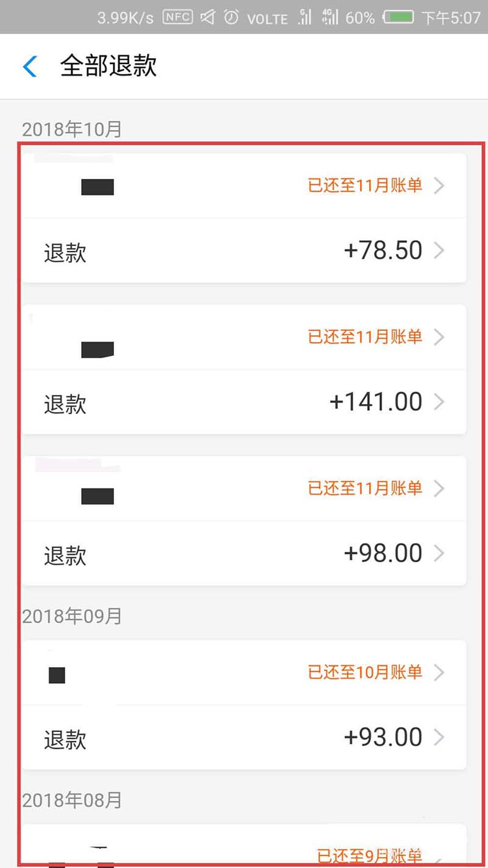
Task: Select the +98.00 退款 row
Action: point(244,554)
